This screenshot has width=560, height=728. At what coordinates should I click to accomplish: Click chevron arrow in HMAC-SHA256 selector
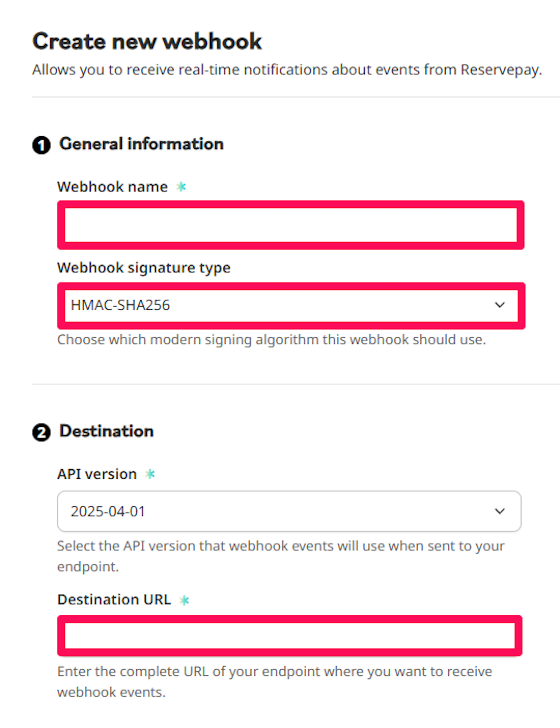click(499, 305)
